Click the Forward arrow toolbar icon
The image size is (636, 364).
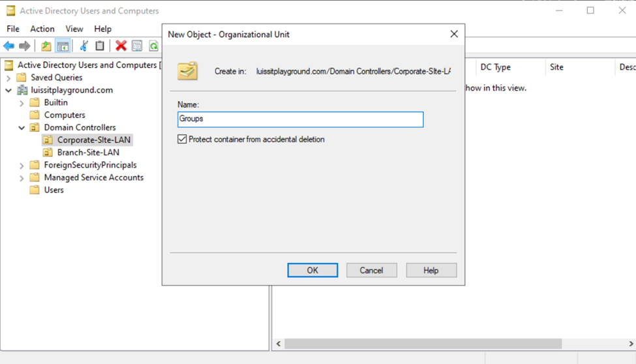[x=24, y=46]
